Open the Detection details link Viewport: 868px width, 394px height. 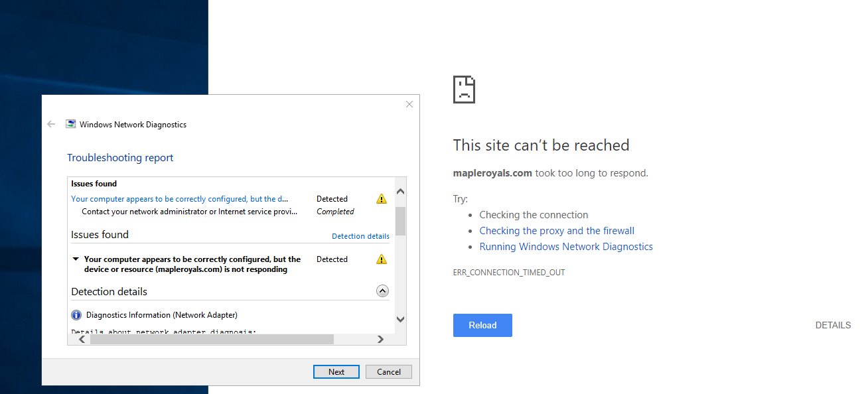pos(360,235)
